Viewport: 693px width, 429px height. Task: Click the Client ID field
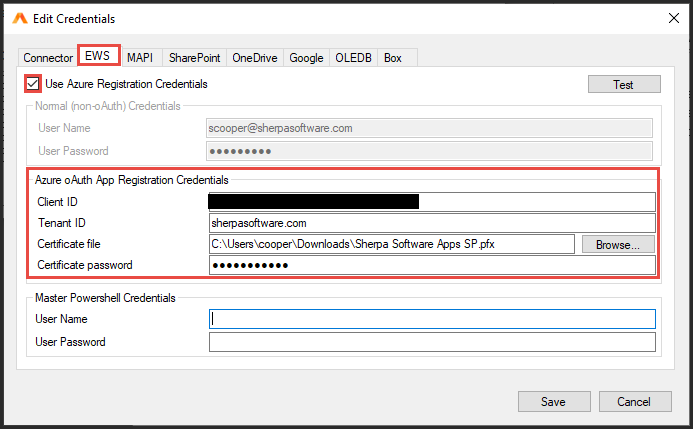coord(431,202)
